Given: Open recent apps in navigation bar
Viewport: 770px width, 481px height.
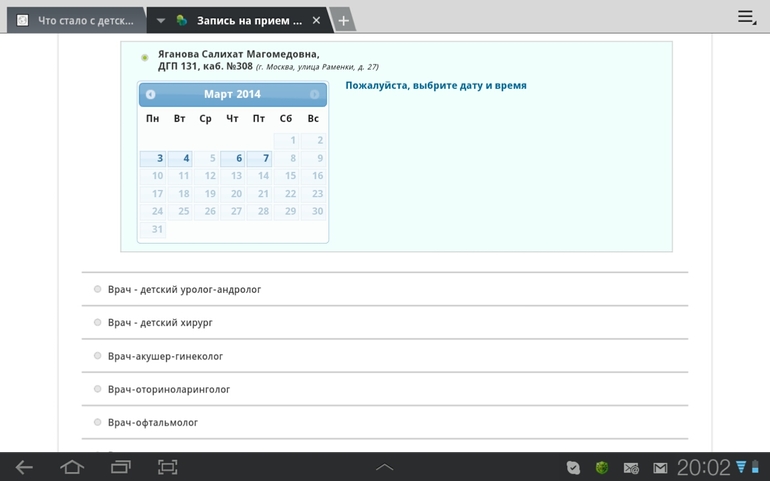Looking at the screenshot, I should [120, 467].
